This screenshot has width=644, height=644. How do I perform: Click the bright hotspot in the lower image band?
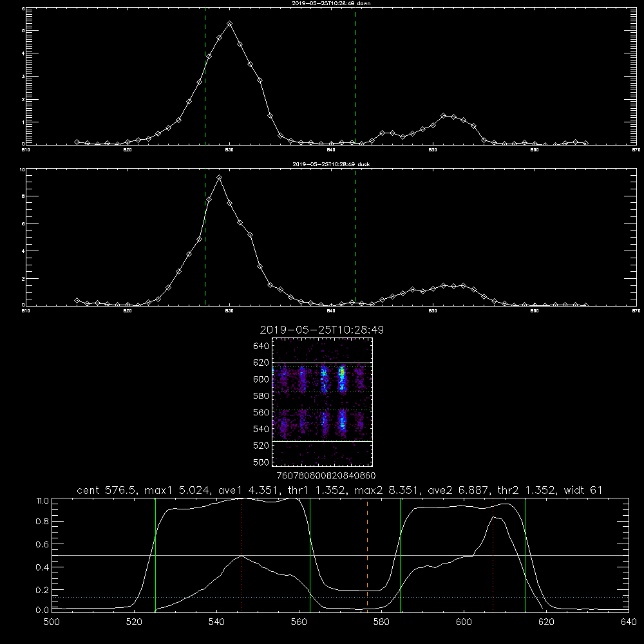coord(342,420)
